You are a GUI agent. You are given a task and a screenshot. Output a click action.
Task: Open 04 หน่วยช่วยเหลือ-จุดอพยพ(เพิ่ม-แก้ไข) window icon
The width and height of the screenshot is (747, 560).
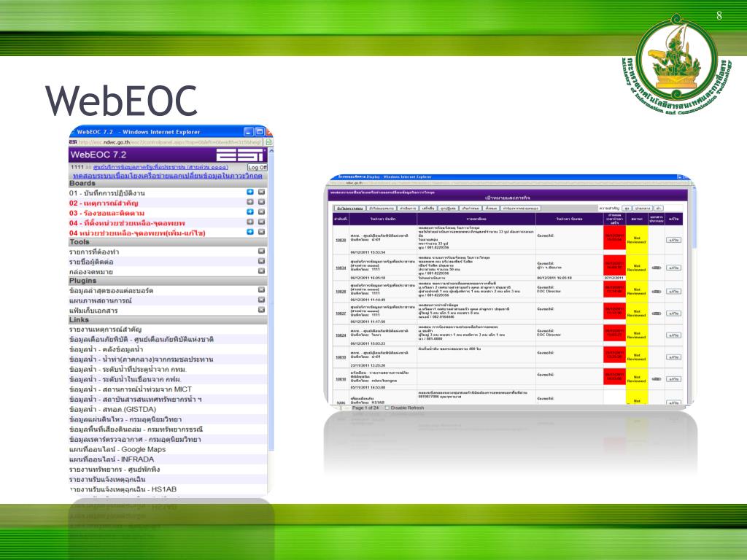[x=262, y=232]
